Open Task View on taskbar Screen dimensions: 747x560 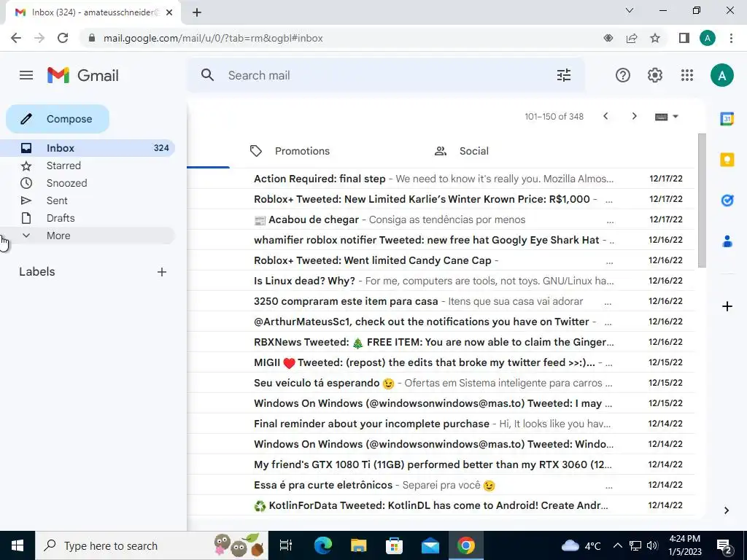286,545
